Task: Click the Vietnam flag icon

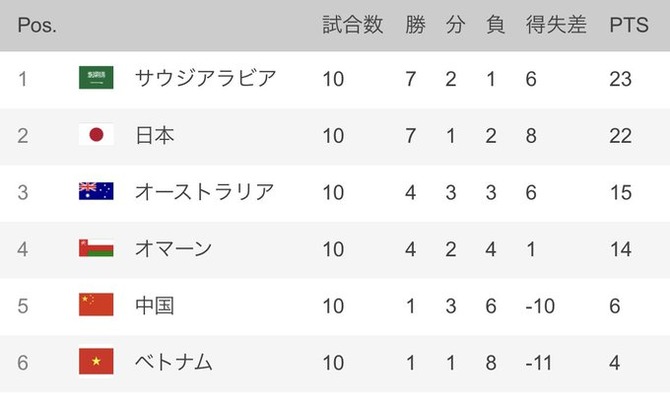Action: (96, 361)
